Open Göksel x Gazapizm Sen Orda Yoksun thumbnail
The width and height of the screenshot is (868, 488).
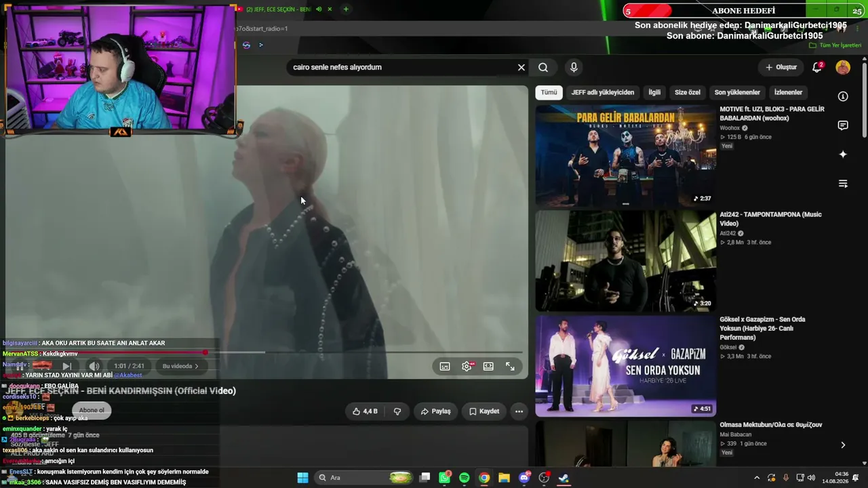[x=626, y=366]
